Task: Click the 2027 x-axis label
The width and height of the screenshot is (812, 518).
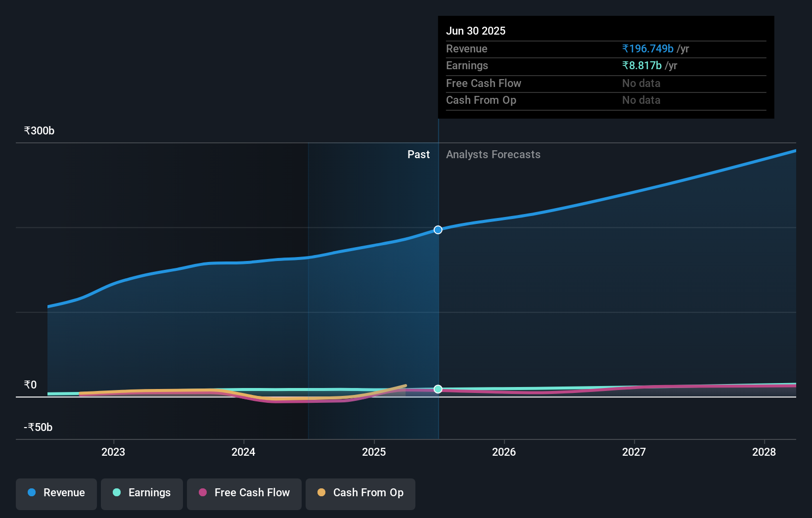Action: tap(634, 452)
